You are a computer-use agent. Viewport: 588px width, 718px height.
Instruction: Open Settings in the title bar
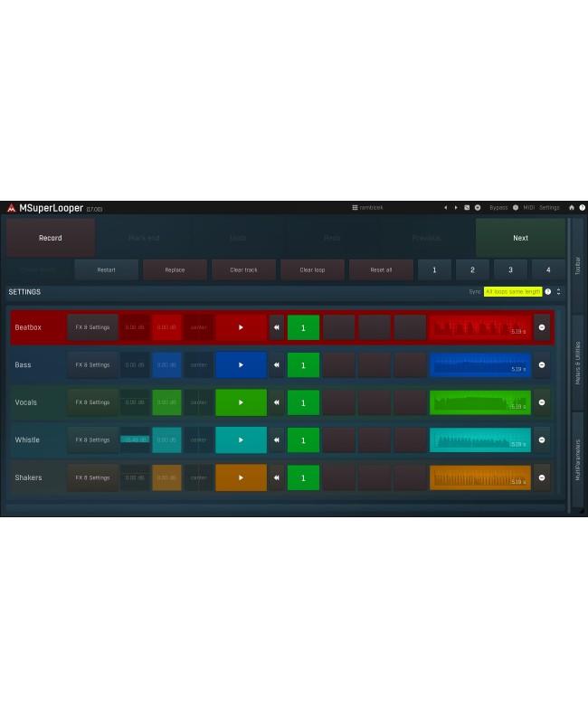click(x=549, y=207)
